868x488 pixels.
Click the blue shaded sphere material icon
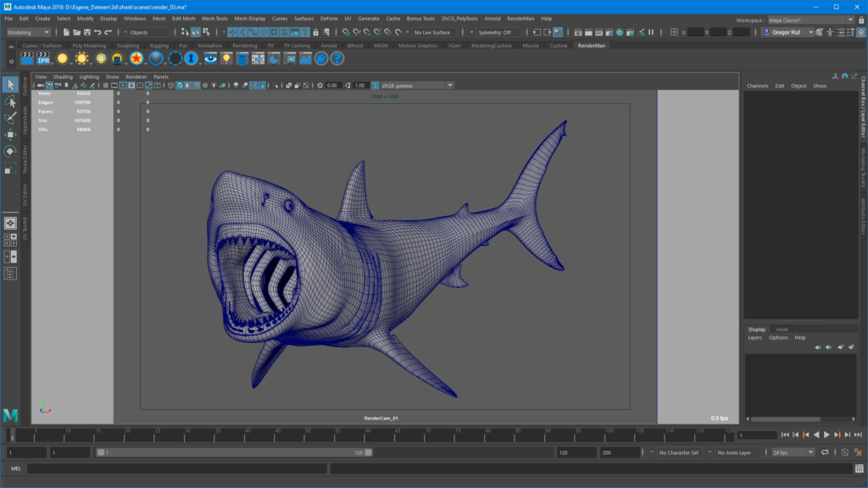(156, 58)
